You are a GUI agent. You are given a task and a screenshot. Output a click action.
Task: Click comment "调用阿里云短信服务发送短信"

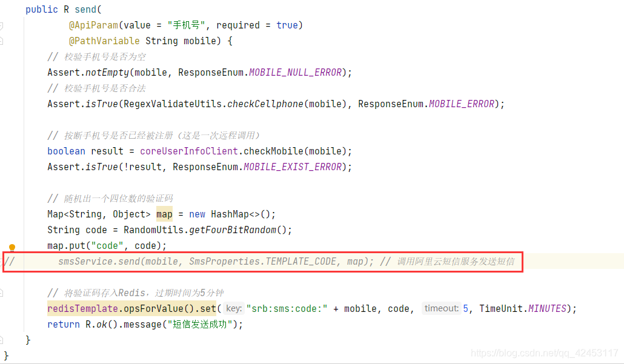(456, 262)
